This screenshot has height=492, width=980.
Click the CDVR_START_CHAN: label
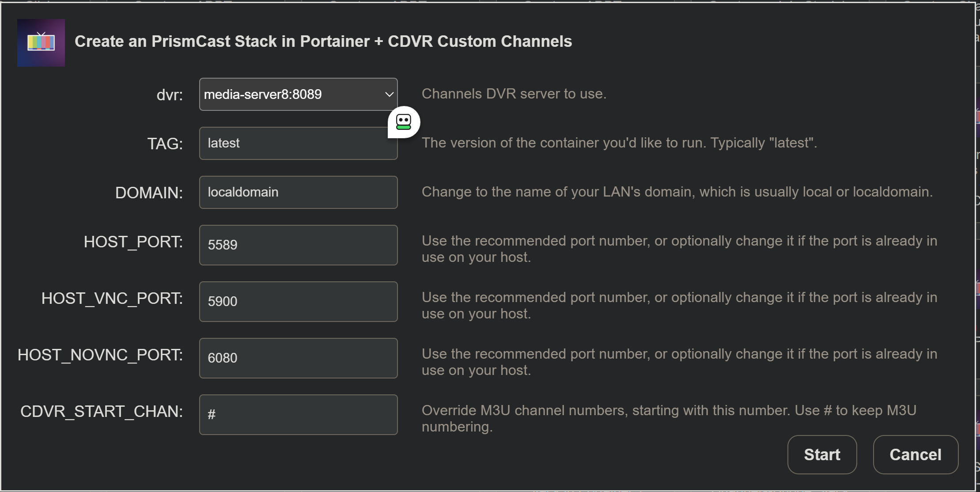(x=101, y=412)
